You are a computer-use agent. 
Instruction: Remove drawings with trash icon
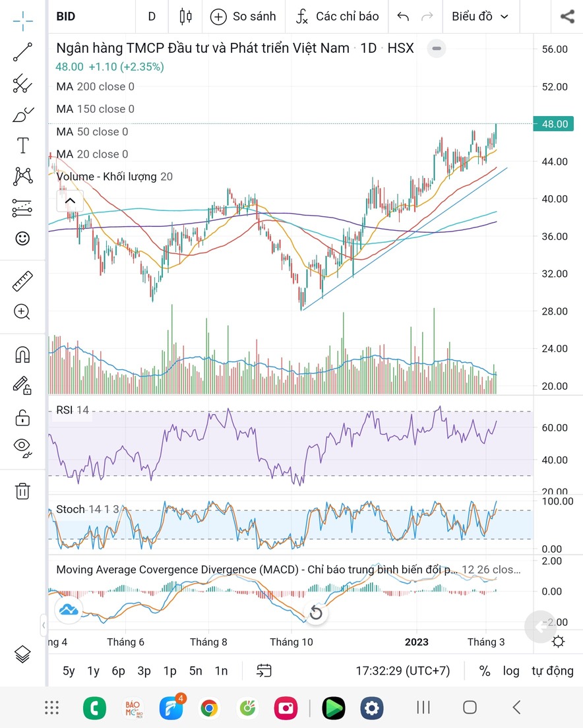coord(22,491)
